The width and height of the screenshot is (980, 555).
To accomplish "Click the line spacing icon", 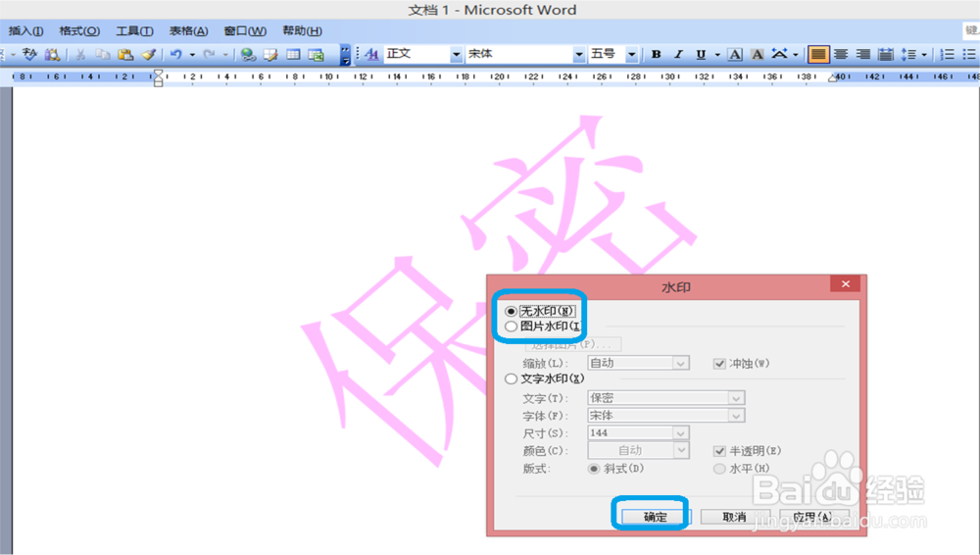I will pos(908,55).
